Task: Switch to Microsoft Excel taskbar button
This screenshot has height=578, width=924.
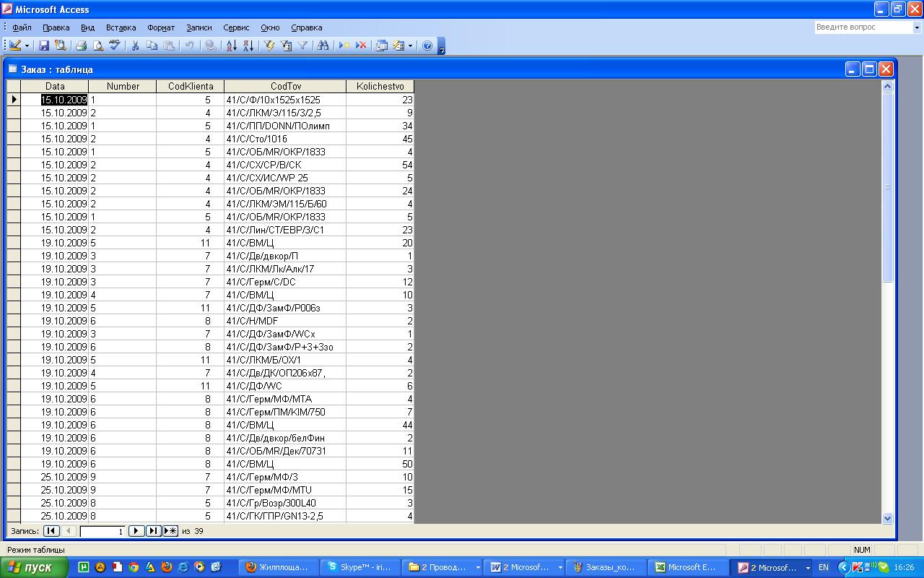Action: pos(688,567)
